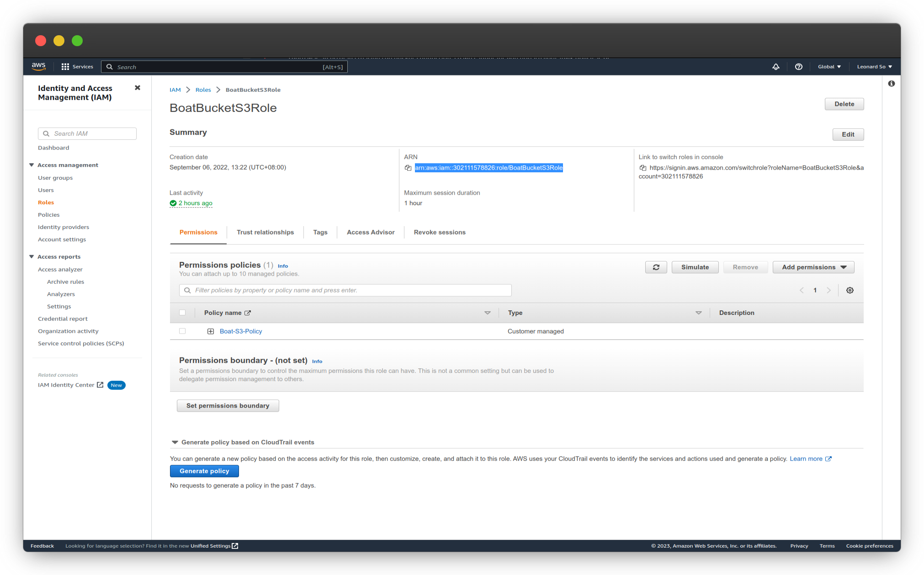Switch to the Trust relationships tab
The image size is (924, 575).
(265, 232)
